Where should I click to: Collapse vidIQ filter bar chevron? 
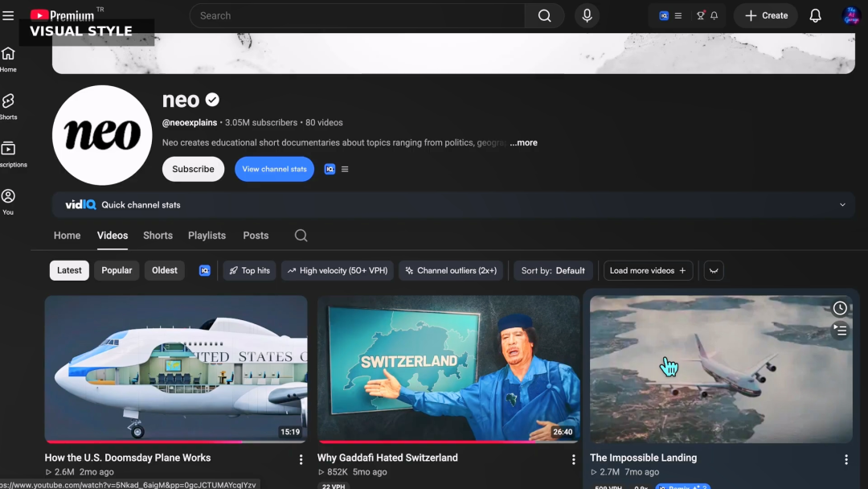pos(714,271)
